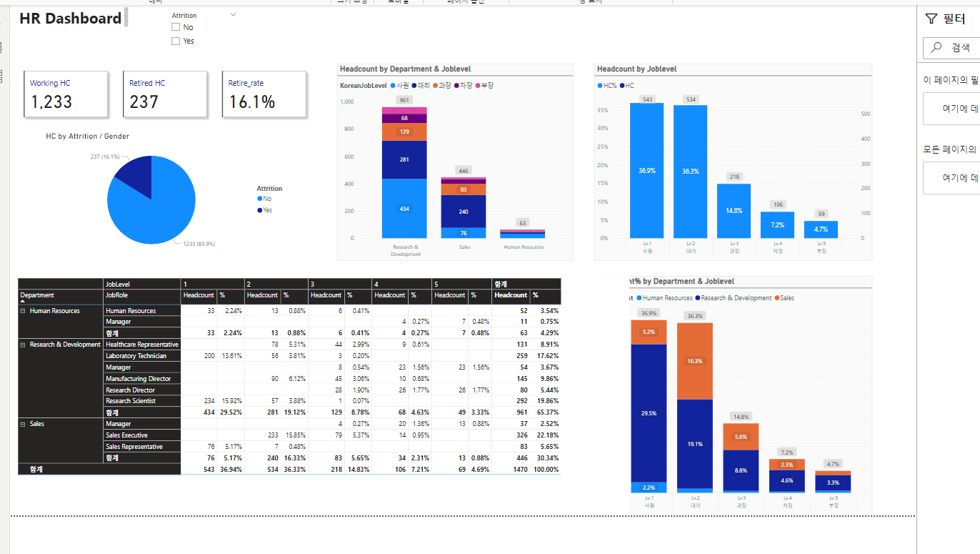This screenshot has height=554, width=980.
Task: Click the magnifier icon in the 검색 box
Action: pyautogui.click(x=936, y=48)
